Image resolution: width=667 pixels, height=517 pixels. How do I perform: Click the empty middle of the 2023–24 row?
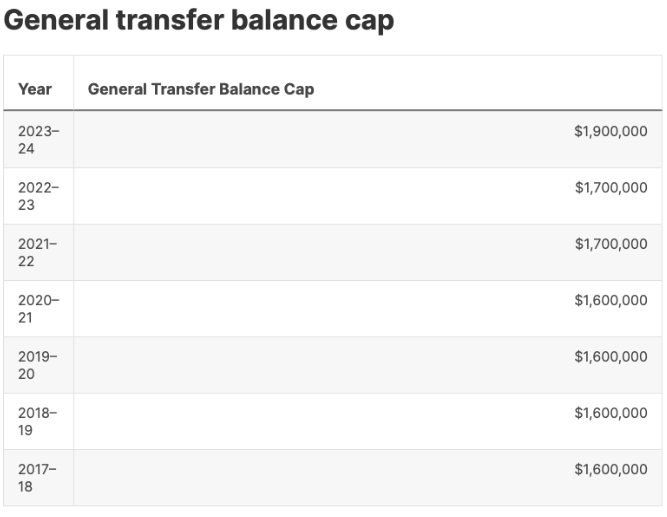[x=320, y=139]
